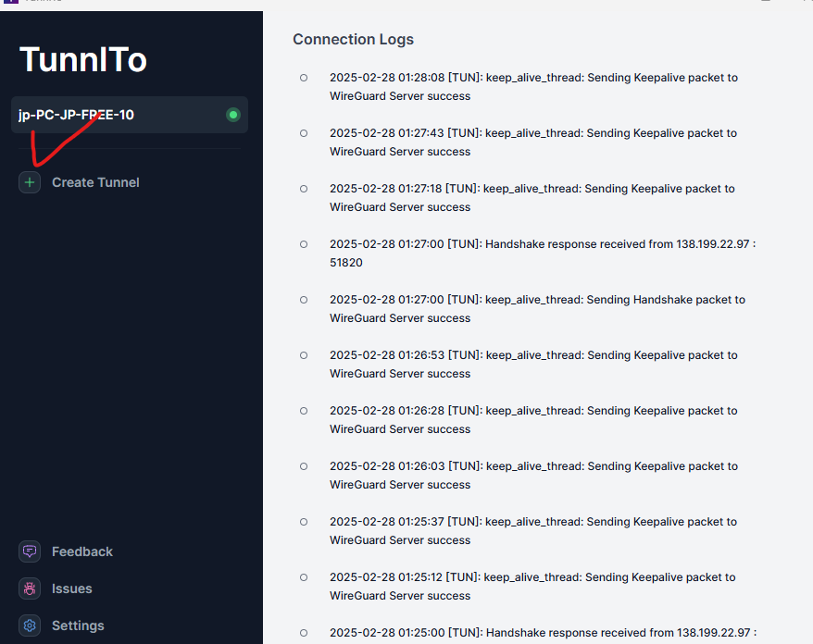
Task: Select the 01:25:12 Keepalive log entry
Action: point(532,586)
